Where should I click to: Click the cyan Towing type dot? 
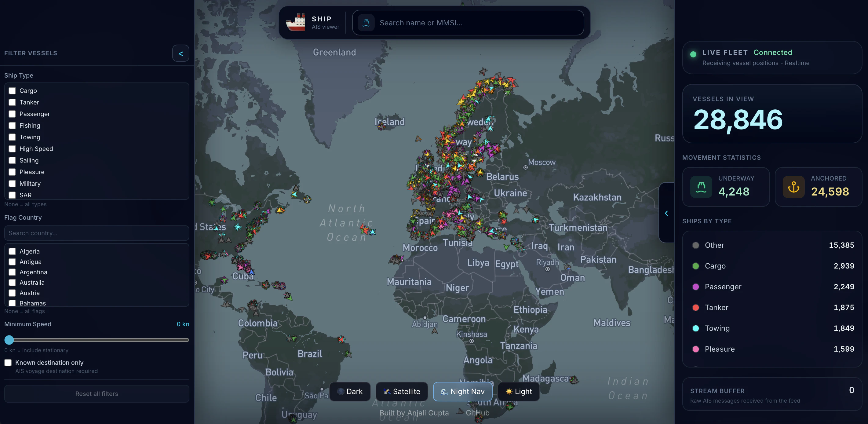coord(695,328)
